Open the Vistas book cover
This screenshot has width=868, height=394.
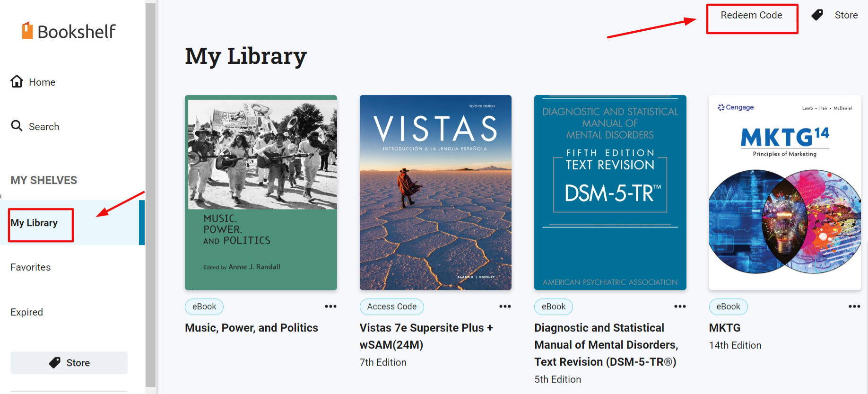pos(435,192)
